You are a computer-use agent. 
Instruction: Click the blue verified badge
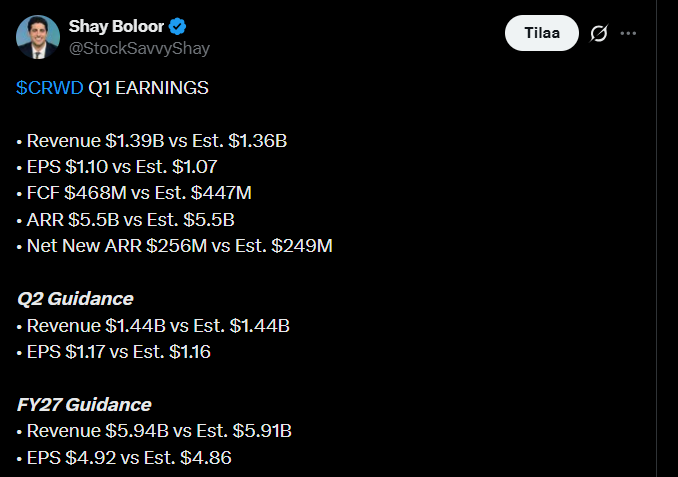coord(177,27)
